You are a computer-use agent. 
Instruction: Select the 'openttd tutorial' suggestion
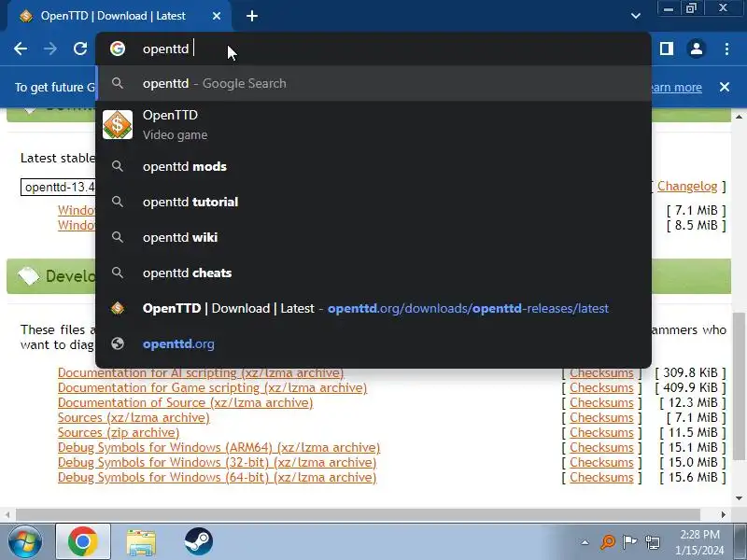373,202
